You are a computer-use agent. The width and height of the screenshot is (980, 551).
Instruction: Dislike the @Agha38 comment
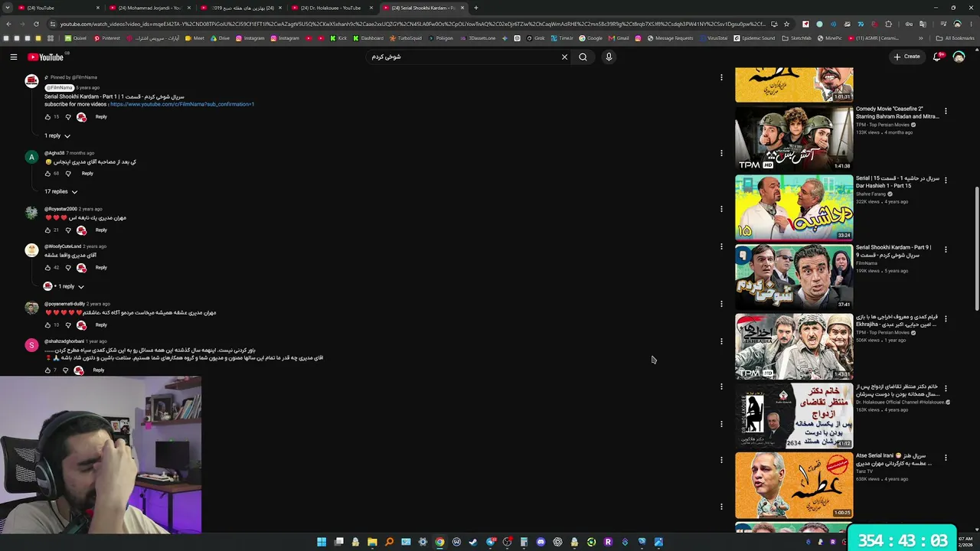click(x=67, y=174)
